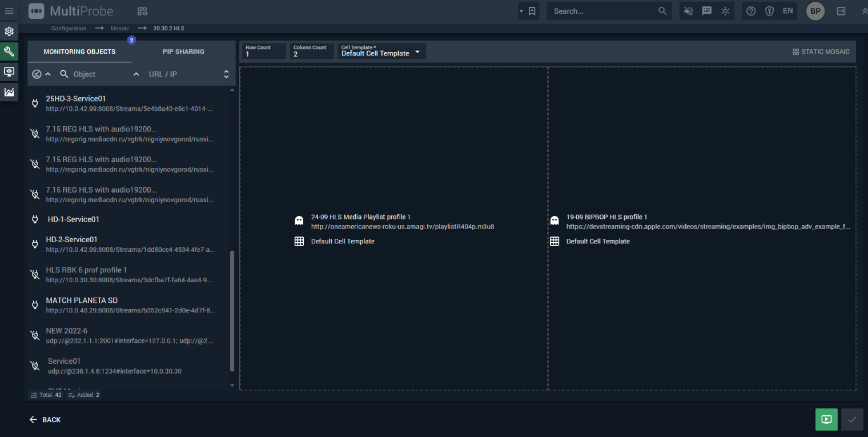Image resolution: width=868 pixels, height=437 pixels.
Task: Toggle the brightness theme icon
Action: tap(725, 11)
